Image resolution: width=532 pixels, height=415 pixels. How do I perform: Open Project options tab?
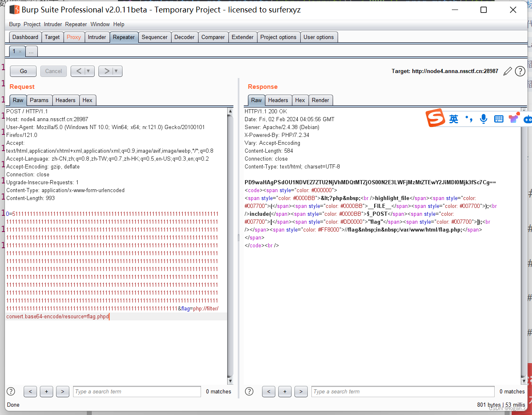tap(278, 37)
